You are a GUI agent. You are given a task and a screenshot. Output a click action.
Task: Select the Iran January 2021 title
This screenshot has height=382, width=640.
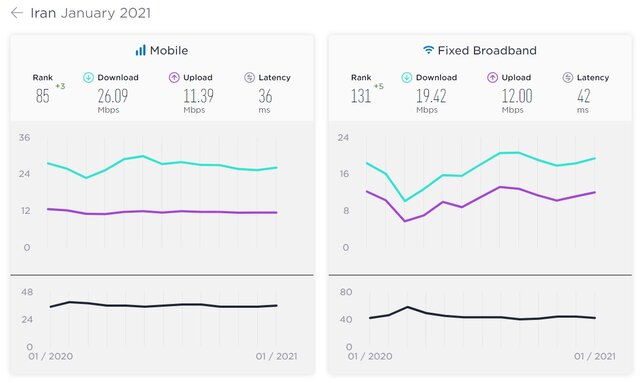pyautogui.click(x=91, y=13)
